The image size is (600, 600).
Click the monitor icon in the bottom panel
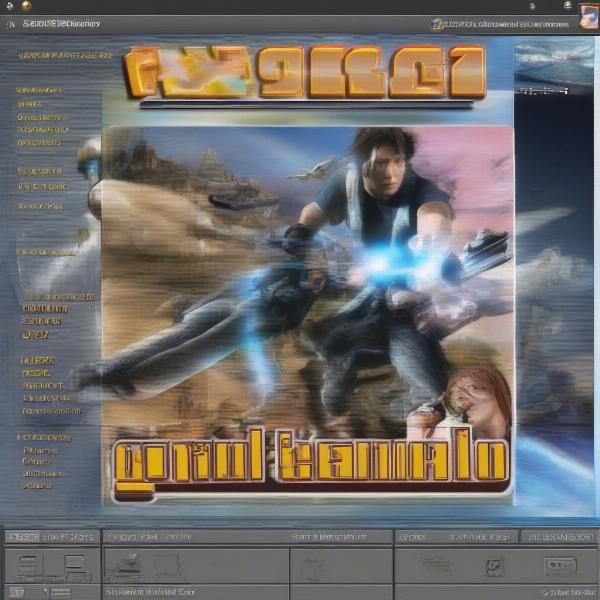point(75,563)
